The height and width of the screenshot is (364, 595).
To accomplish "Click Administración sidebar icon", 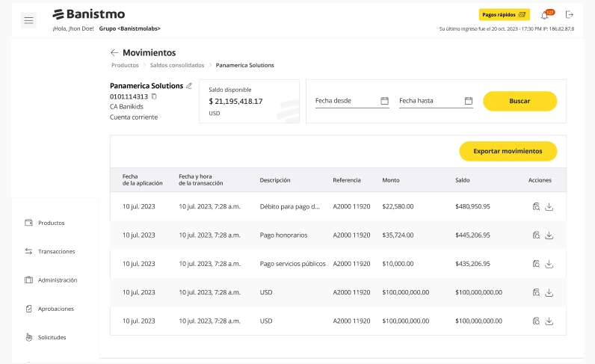I will point(28,280).
